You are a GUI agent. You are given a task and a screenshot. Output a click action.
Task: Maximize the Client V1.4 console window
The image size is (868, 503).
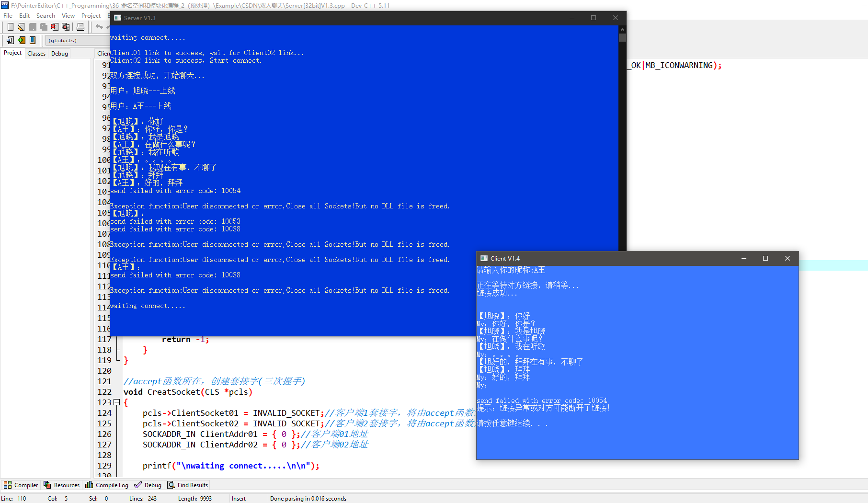[x=765, y=258]
